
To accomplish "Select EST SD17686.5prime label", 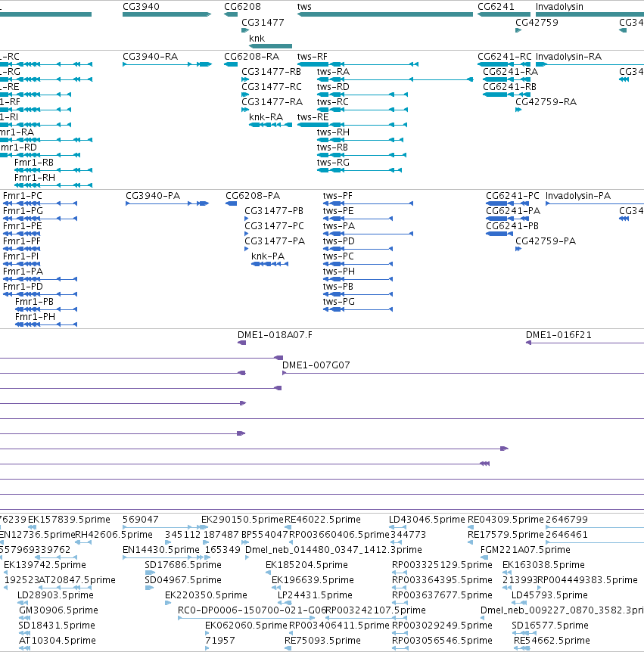I will [x=183, y=565].
